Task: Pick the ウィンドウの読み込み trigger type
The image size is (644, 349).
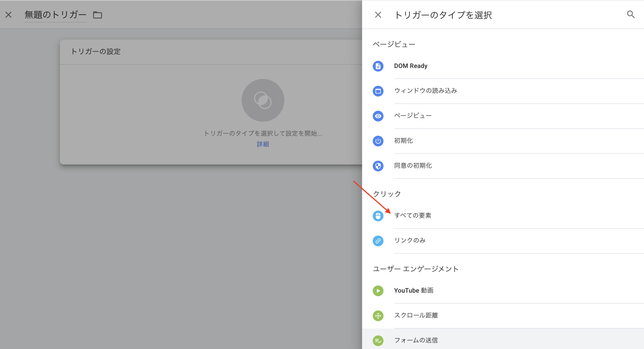Action: coord(425,91)
